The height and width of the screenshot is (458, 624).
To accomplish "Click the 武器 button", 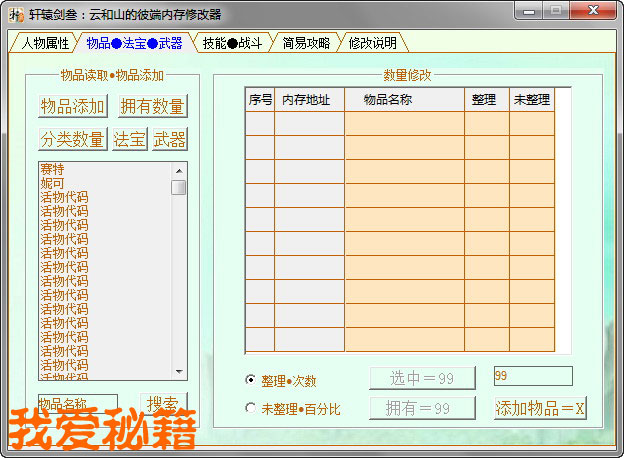I will click(x=169, y=139).
